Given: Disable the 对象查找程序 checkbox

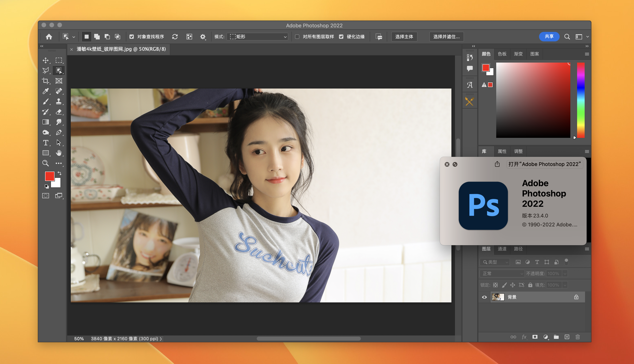Looking at the screenshot, I should (x=132, y=37).
